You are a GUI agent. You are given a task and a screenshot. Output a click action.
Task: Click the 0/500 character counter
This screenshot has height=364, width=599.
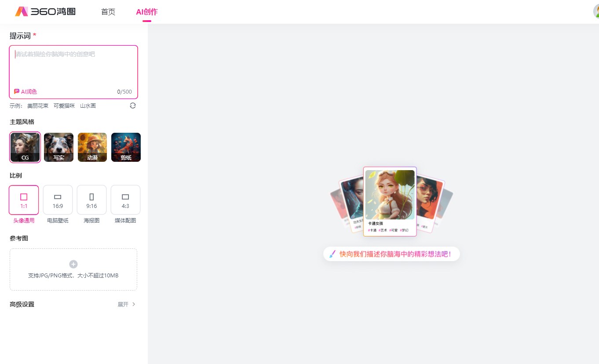(124, 92)
